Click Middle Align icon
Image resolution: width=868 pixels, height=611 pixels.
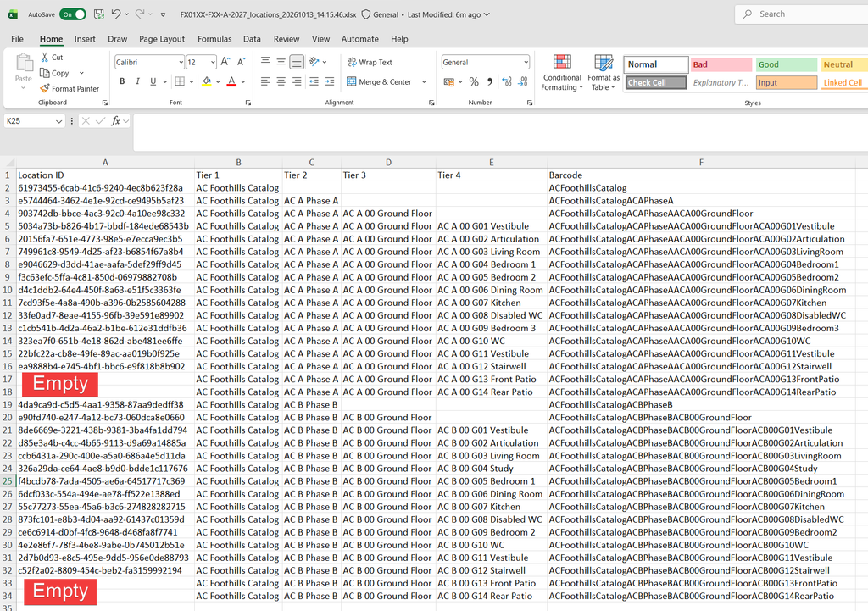tap(281, 62)
